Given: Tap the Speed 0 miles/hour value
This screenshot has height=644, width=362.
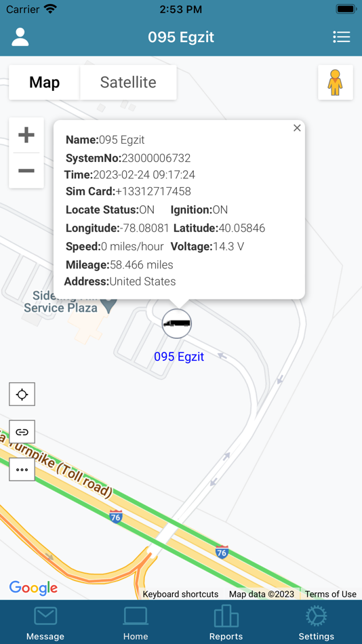Looking at the screenshot, I should coord(132,247).
